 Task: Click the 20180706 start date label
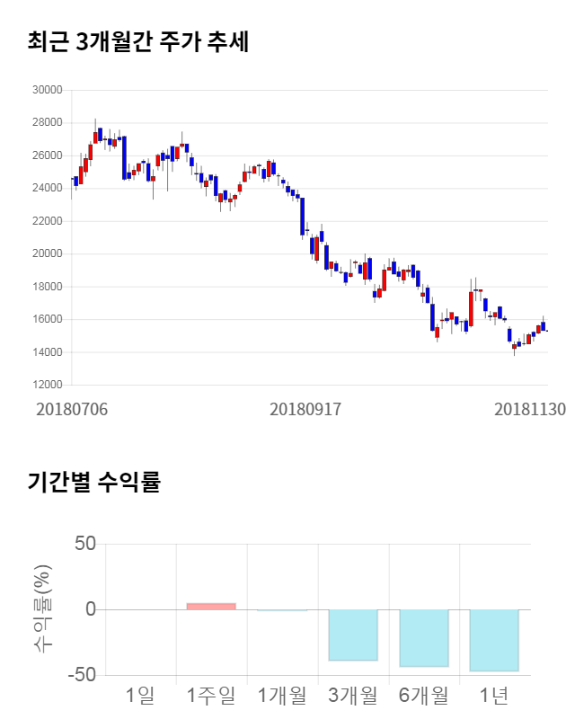[x=72, y=409]
